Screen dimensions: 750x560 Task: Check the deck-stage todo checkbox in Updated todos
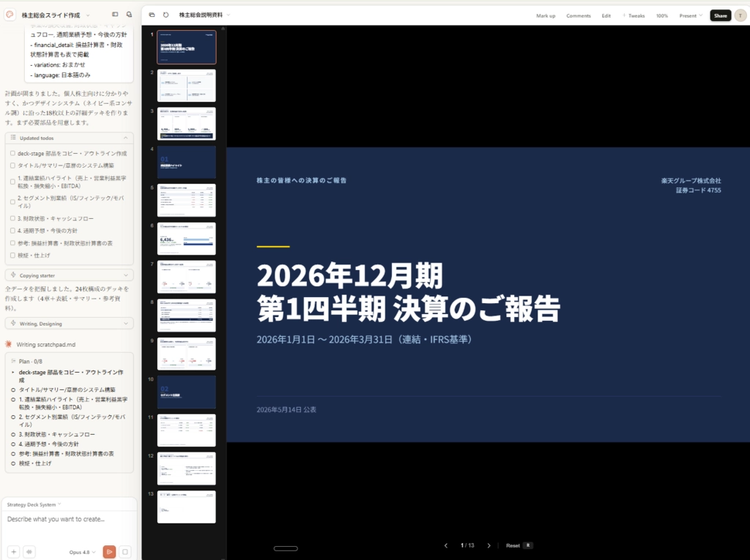(13, 154)
